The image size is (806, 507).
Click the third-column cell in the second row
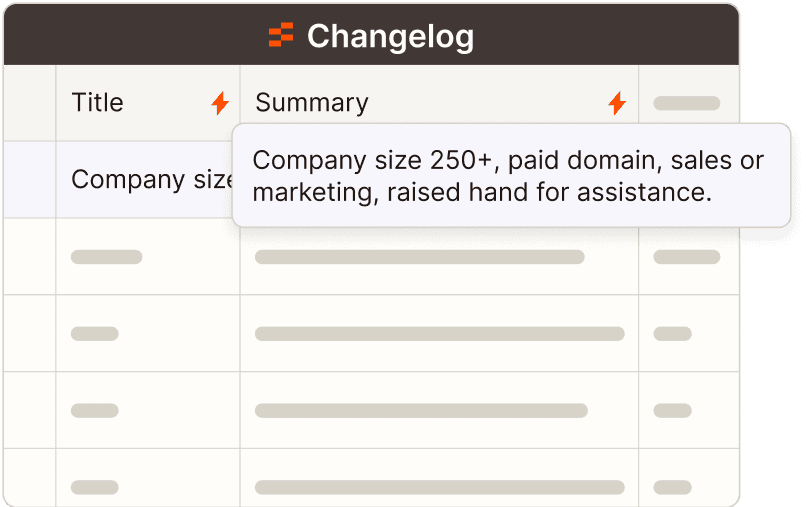687,257
